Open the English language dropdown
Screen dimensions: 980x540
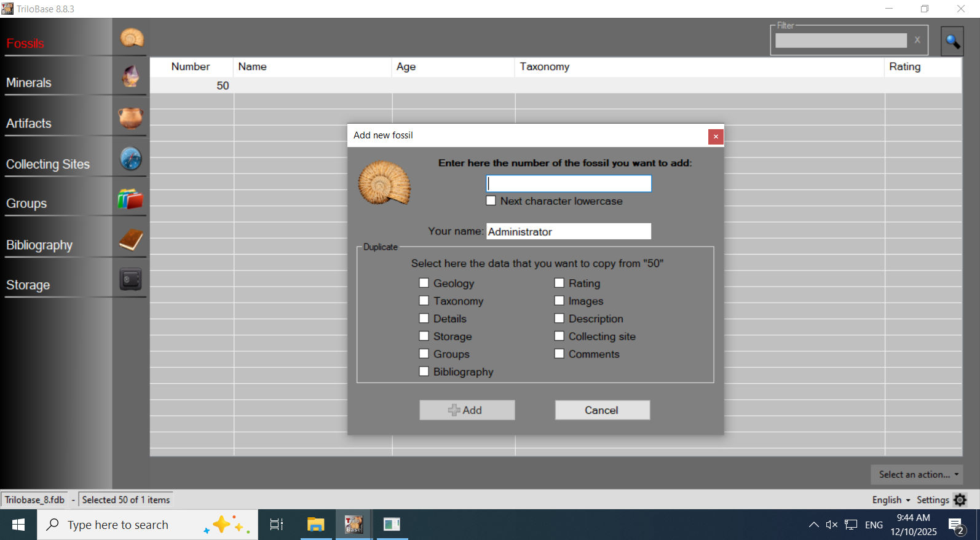(x=891, y=500)
